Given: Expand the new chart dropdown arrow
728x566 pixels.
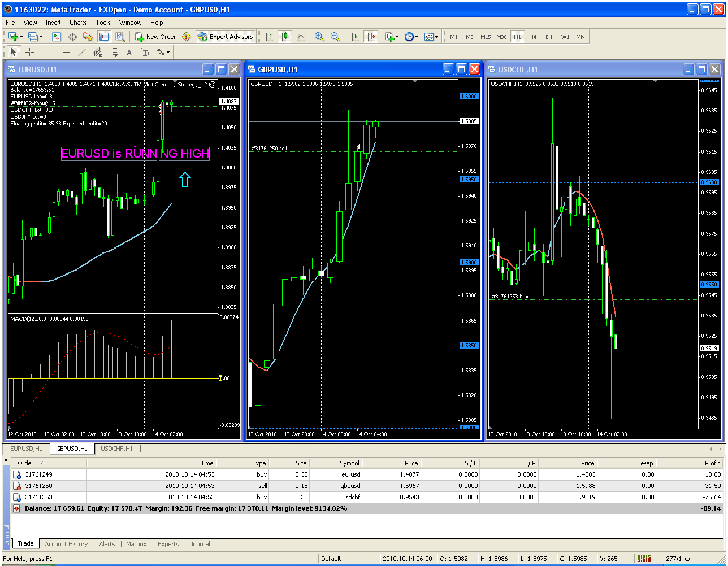Looking at the screenshot, I should tap(21, 37).
